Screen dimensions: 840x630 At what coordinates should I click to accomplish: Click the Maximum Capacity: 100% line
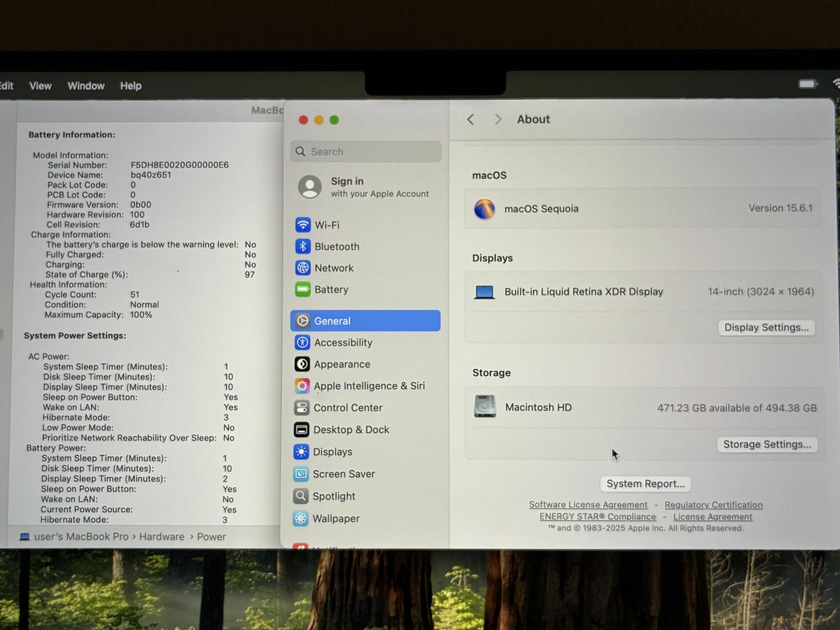98,315
